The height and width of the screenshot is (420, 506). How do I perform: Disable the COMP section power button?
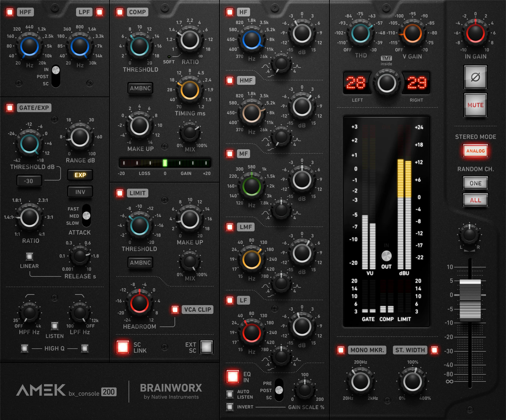click(120, 12)
